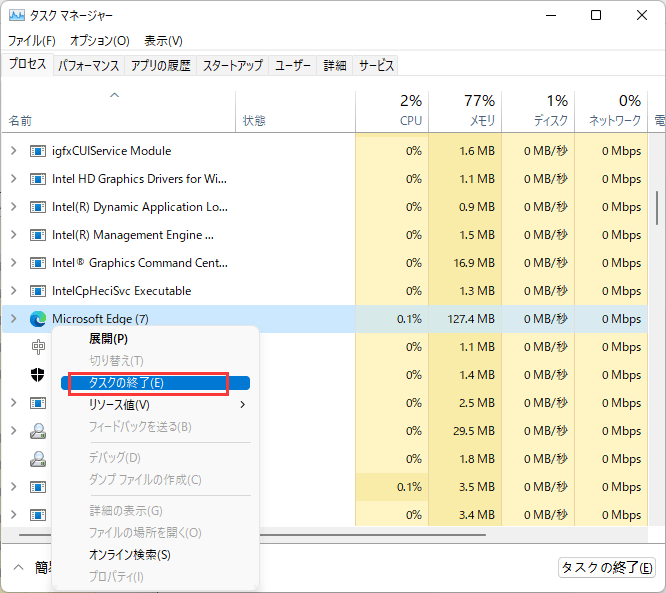The height and width of the screenshot is (593, 666).
Task: Switch to the スタートアップ tab
Action: coord(233,65)
